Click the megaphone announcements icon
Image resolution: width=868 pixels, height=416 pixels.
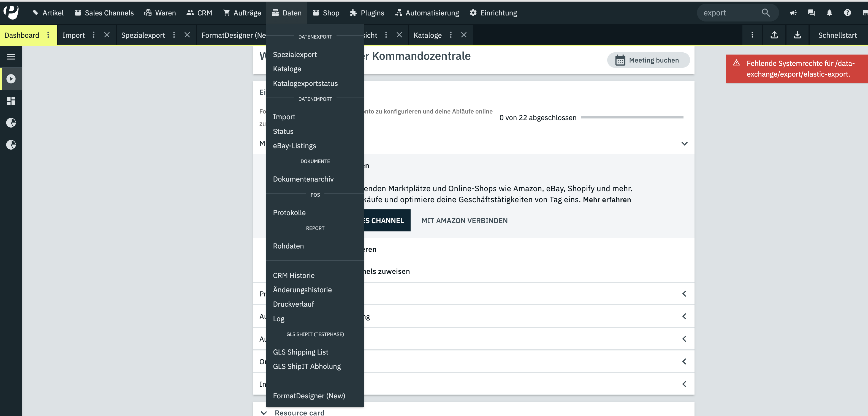coord(793,13)
